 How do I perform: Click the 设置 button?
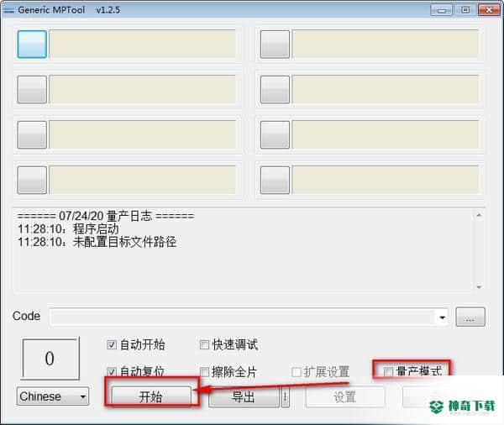point(345,396)
